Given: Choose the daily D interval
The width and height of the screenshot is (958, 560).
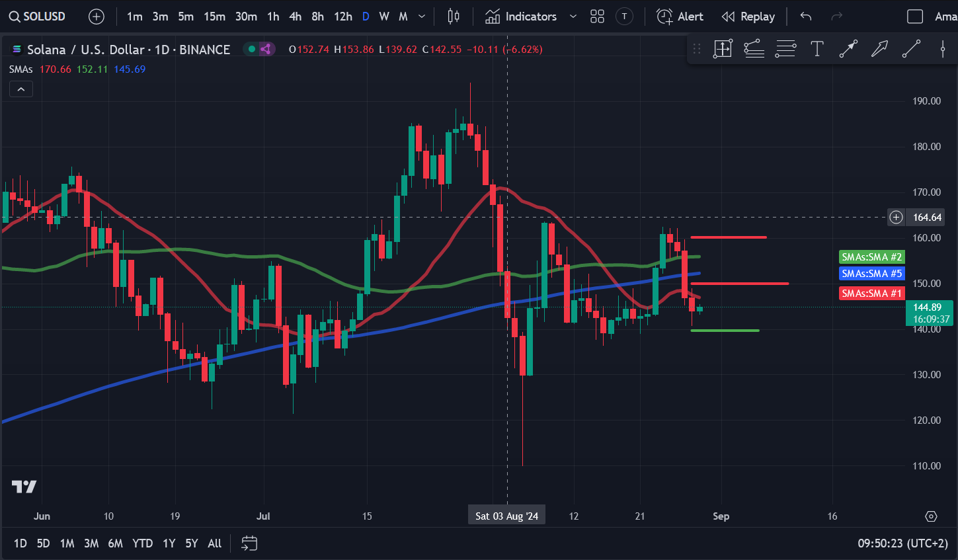Looking at the screenshot, I should (366, 17).
